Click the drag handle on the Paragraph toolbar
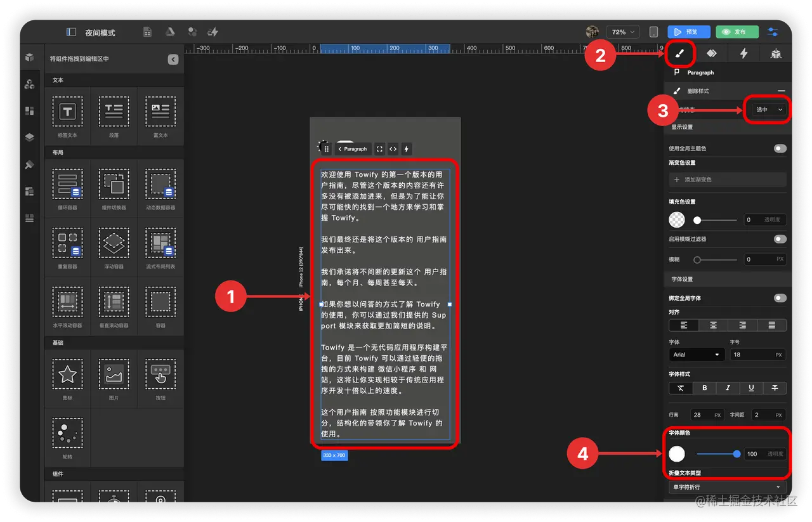The width and height of the screenshot is (812, 522). 326,149
